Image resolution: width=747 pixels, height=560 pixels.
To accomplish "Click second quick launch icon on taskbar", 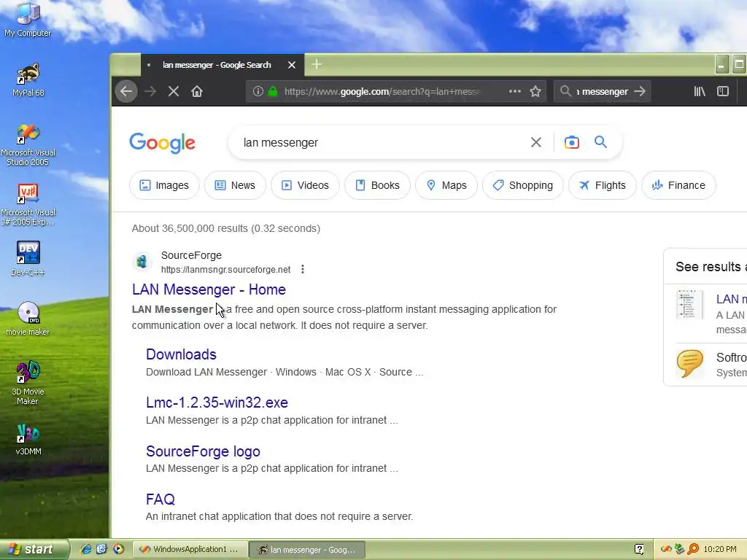I will pos(102,550).
